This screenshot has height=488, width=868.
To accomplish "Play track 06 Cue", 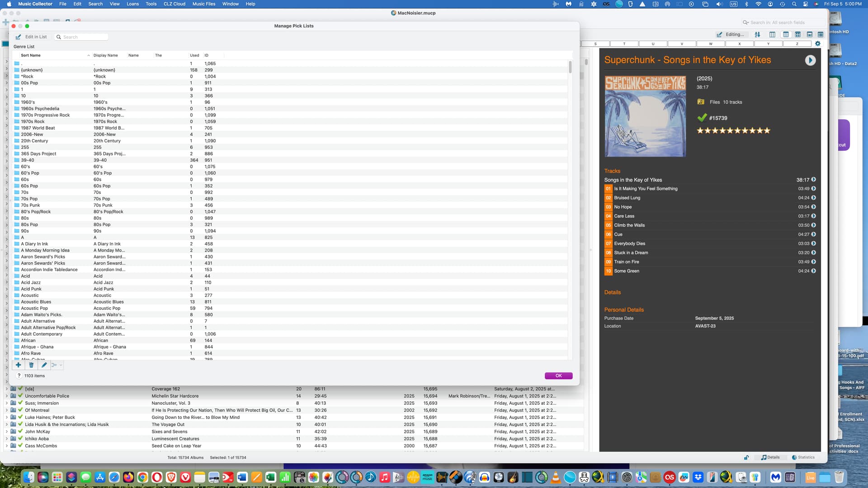I will [x=813, y=235].
